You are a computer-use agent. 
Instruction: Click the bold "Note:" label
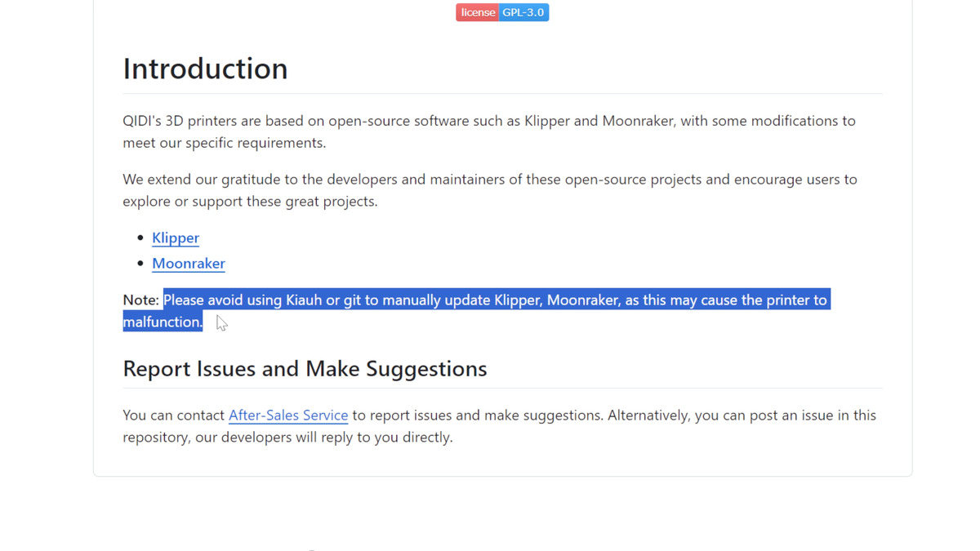(140, 300)
